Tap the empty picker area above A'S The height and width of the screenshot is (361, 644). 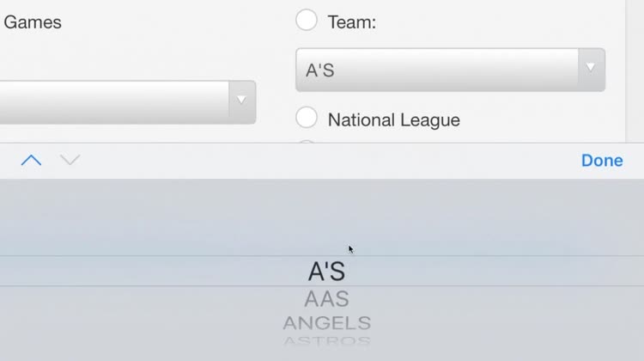coord(326,215)
